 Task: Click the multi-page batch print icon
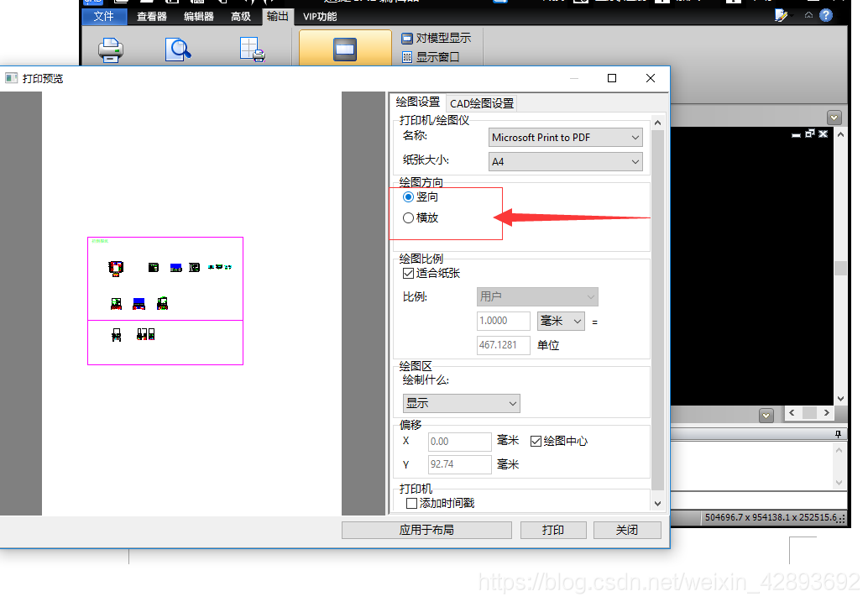253,50
